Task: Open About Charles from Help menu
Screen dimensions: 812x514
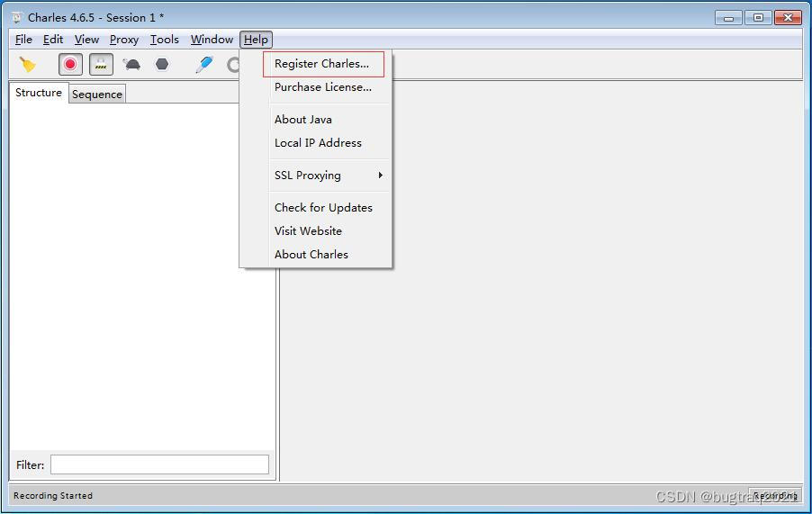Action: coord(311,255)
